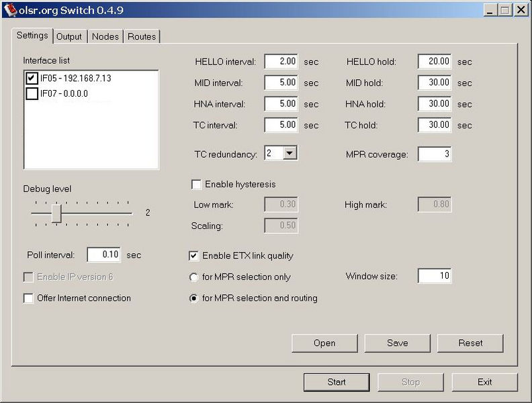Click the 'Debug level' label

point(47,189)
